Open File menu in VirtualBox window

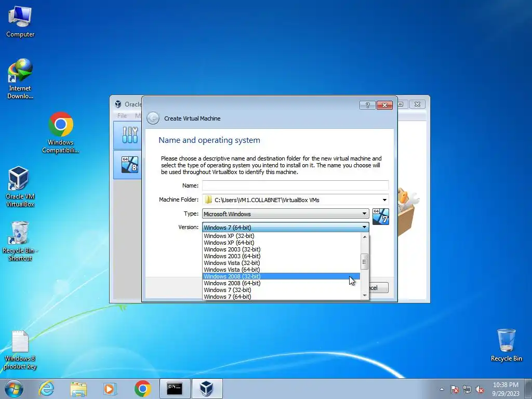point(122,116)
